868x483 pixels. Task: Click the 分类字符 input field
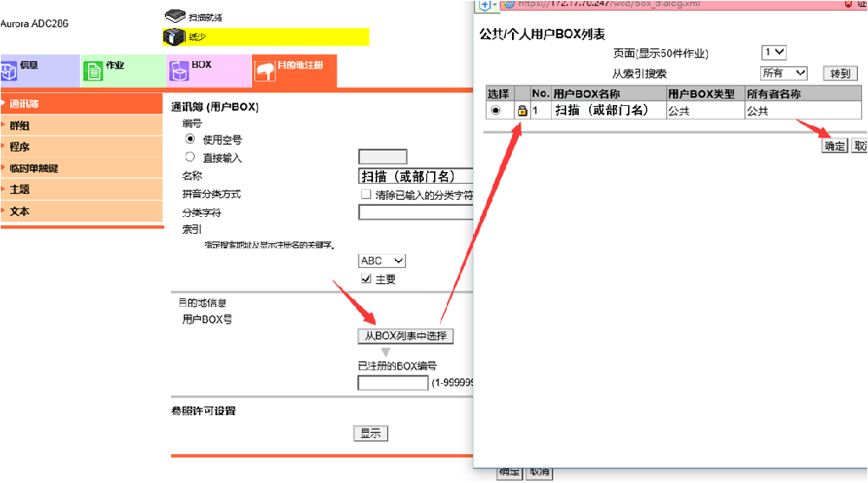pyautogui.click(x=415, y=213)
